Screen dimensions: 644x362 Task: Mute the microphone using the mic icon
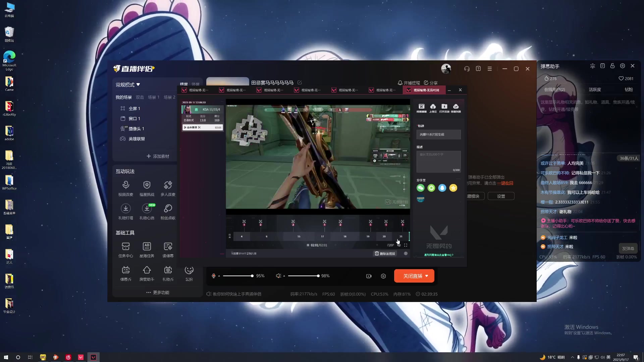click(214, 276)
